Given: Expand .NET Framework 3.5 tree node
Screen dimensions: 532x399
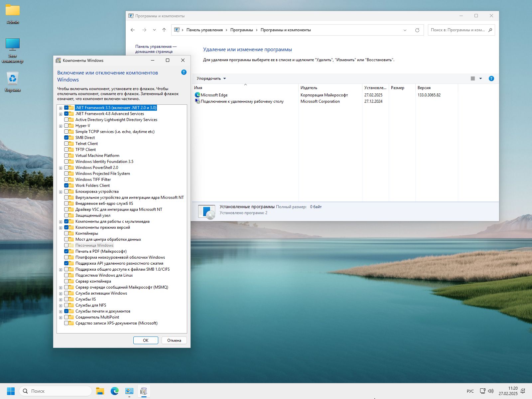Looking at the screenshot, I should [x=61, y=108].
